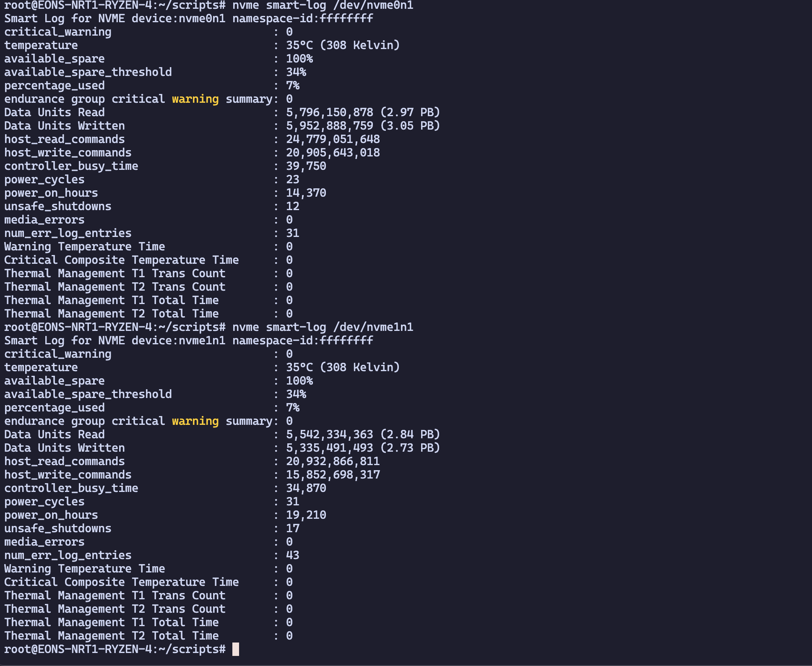Image resolution: width=812 pixels, height=666 pixels.
Task: Click the first nvme smart-log /dev/nvme0n1 command
Action: [323, 5]
